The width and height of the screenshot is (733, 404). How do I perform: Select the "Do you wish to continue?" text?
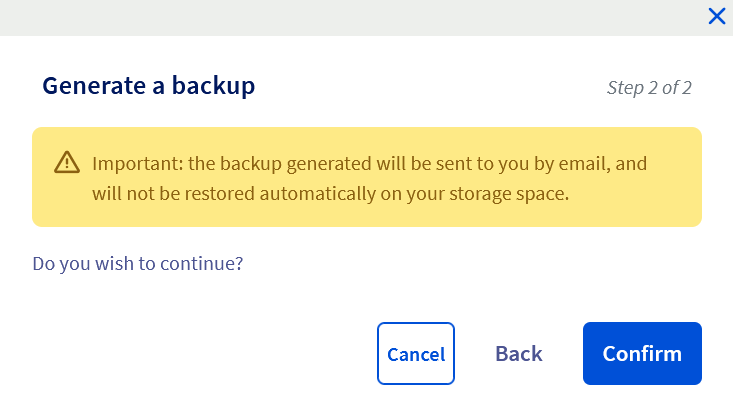pyautogui.click(x=138, y=264)
